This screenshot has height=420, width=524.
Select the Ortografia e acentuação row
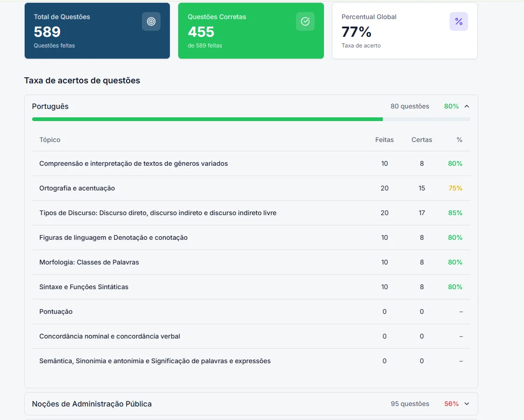[x=77, y=188]
